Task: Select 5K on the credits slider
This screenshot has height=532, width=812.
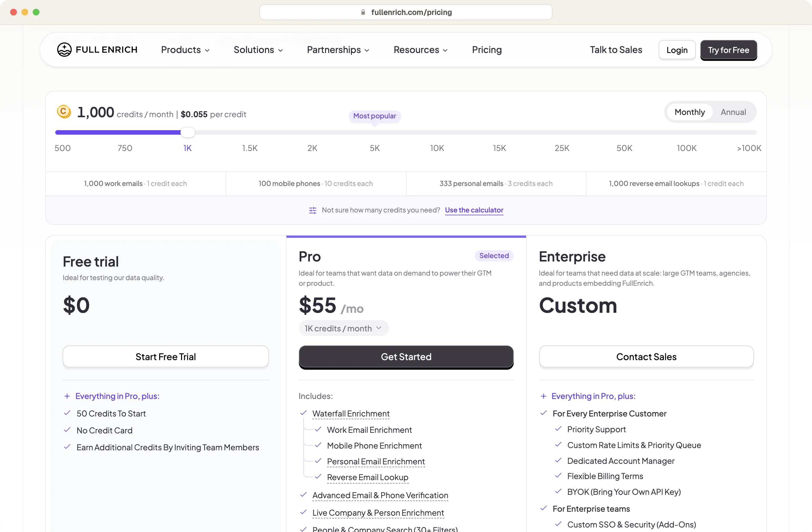Action: [375, 148]
